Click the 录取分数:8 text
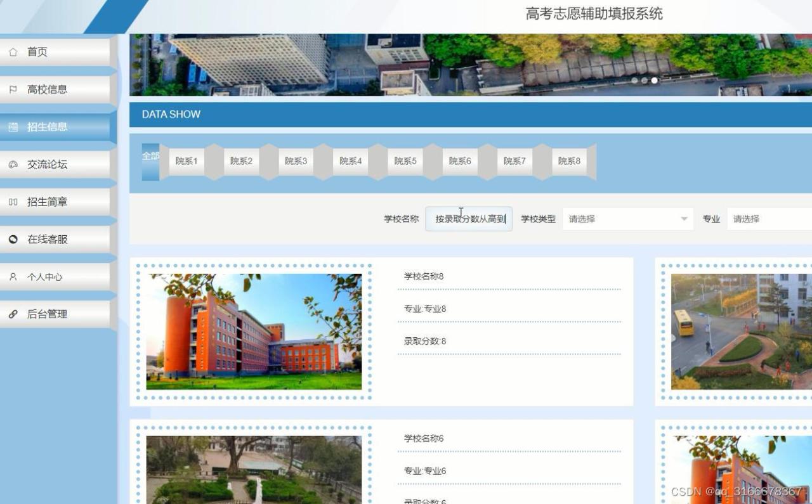The image size is (812, 504). tap(425, 341)
